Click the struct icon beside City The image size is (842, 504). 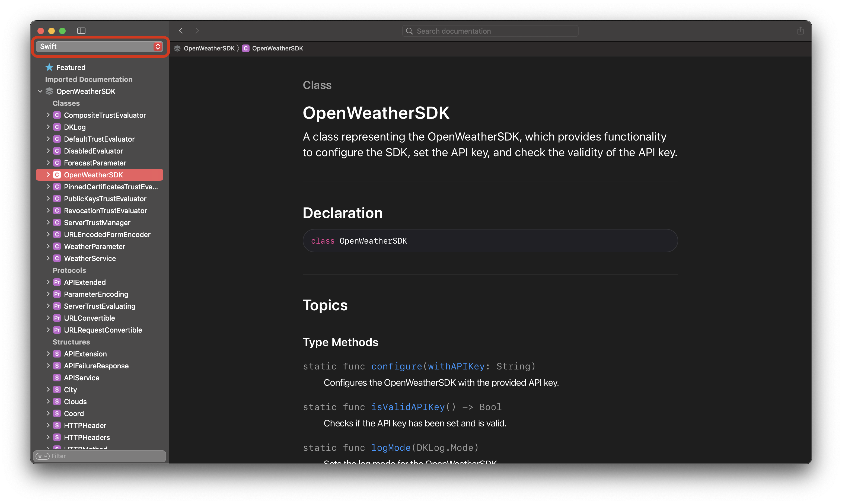point(57,390)
